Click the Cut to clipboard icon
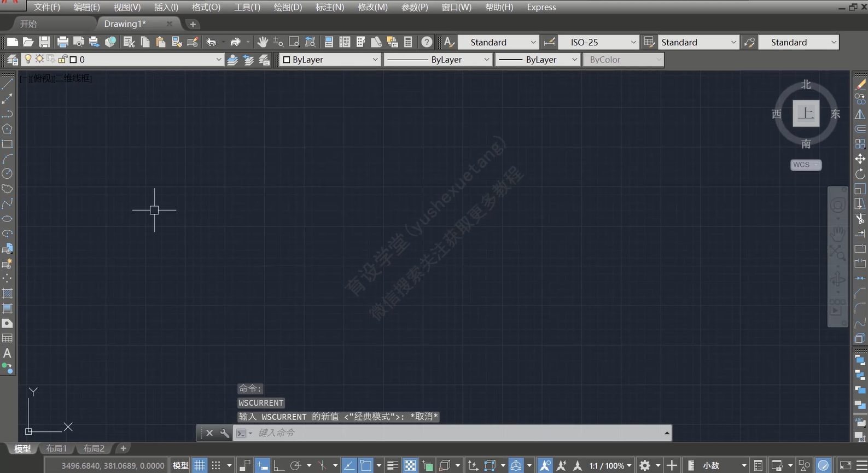This screenshot has height=473, width=868. (129, 42)
